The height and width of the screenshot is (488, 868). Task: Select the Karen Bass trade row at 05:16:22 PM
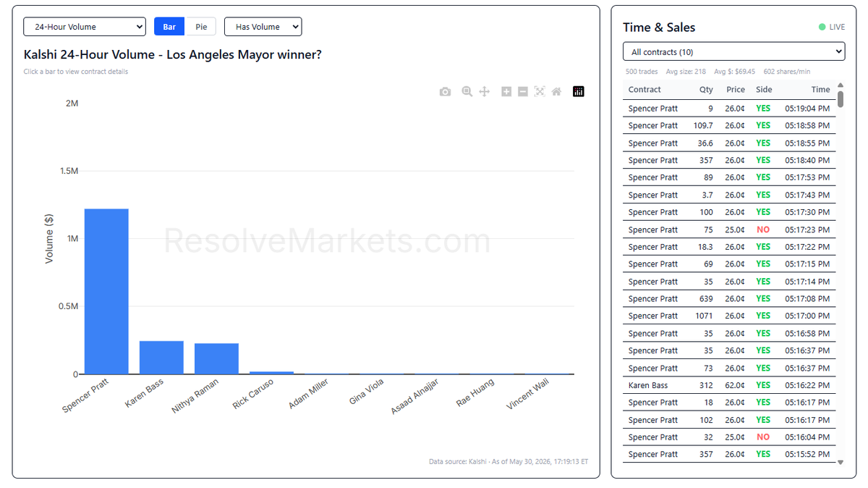[x=729, y=385]
